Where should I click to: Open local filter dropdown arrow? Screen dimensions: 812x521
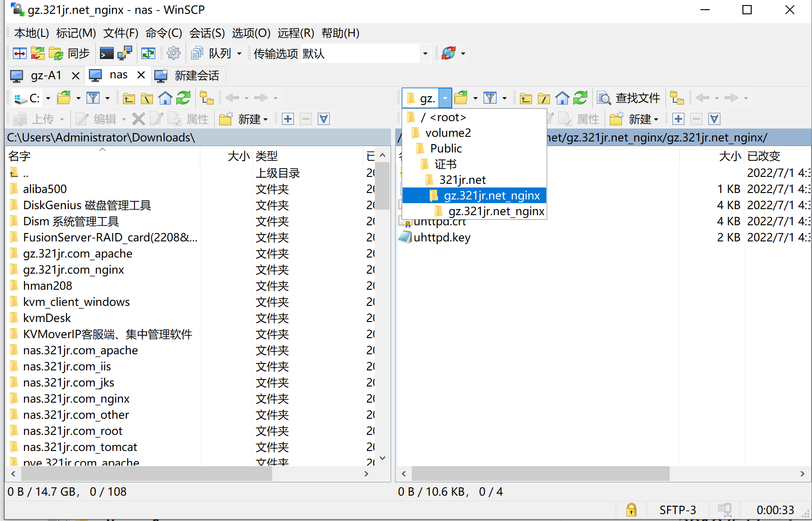point(108,98)
